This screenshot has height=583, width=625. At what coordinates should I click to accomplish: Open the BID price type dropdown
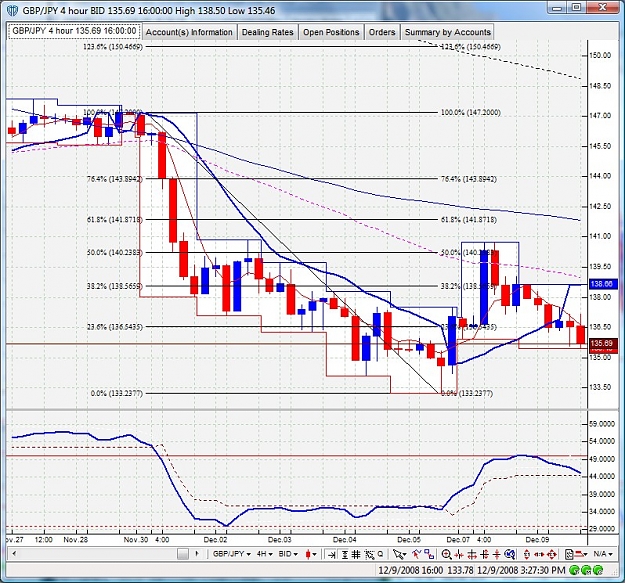pos(288,554)
